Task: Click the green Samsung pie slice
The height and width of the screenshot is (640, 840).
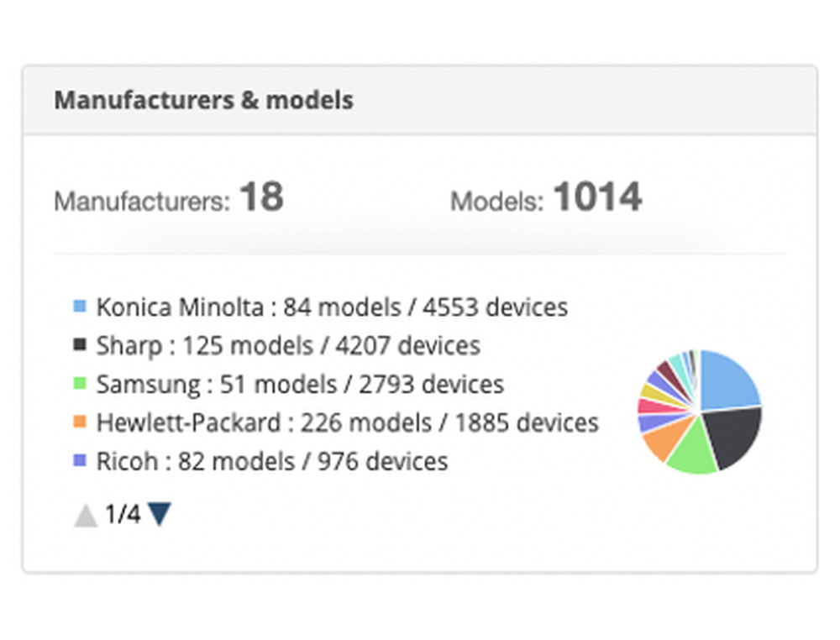Action: 693,454
